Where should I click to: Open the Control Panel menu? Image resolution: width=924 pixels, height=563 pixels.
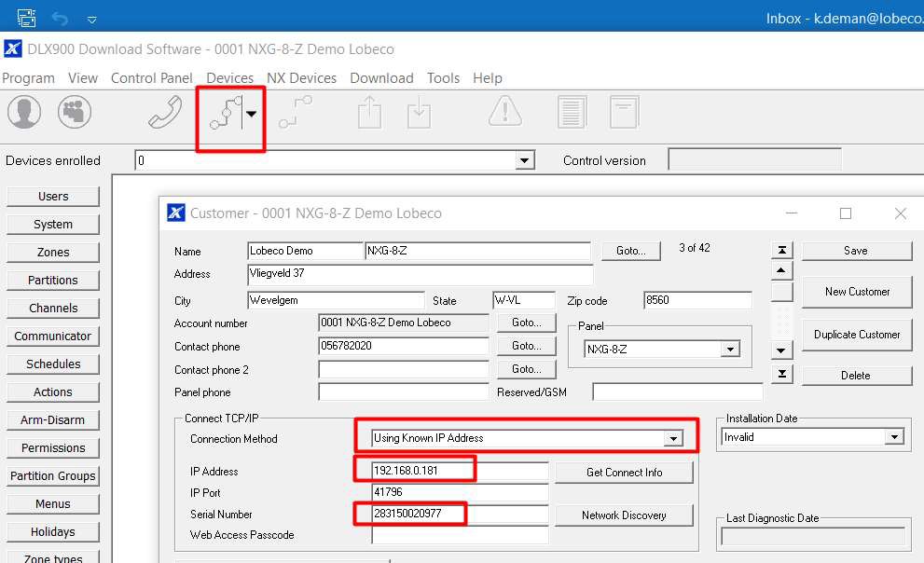pyautogui.click(x=151, y=77)
